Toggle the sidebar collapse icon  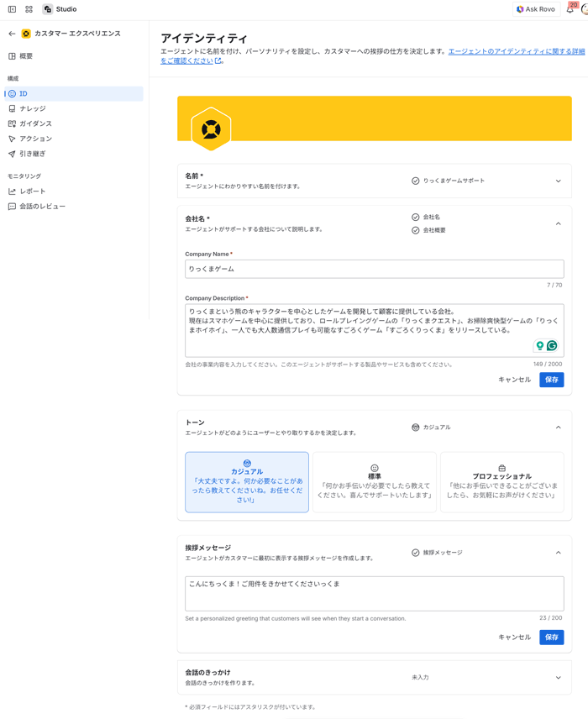[13, 9]
